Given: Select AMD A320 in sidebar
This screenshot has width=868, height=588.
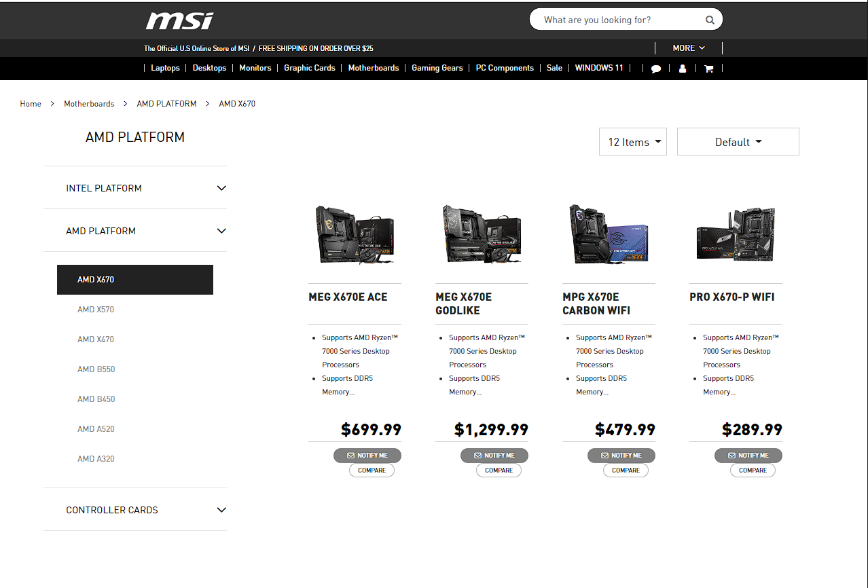Looking at the screenshot, I should (96, 459).
